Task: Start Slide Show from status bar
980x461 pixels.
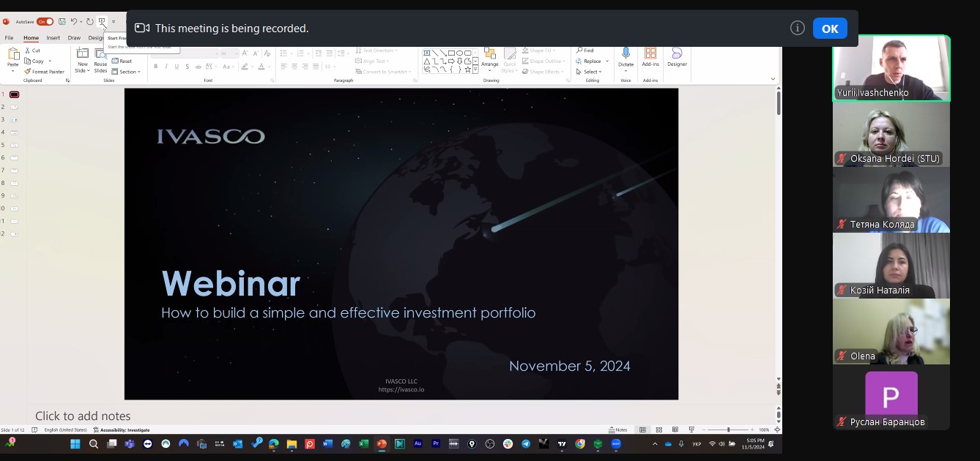Action: point(691,430)
